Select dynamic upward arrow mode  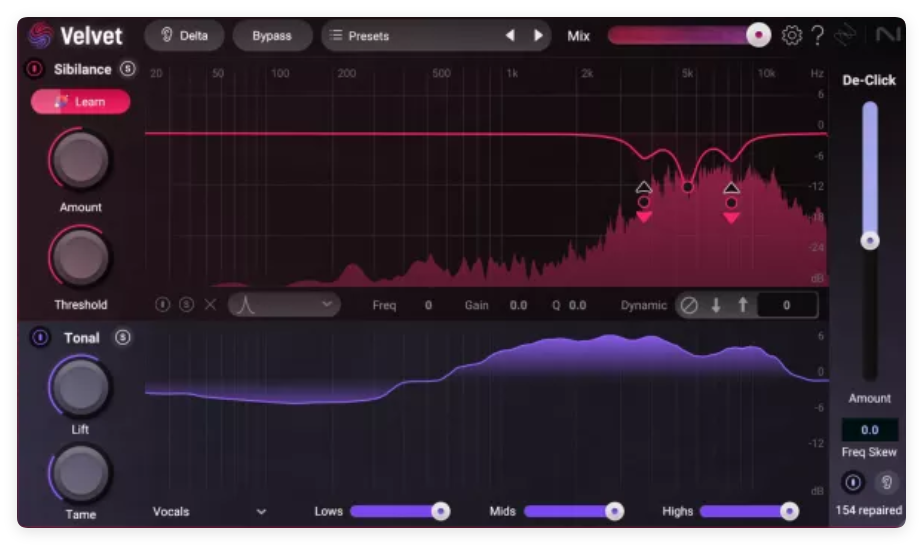[743, 305]
